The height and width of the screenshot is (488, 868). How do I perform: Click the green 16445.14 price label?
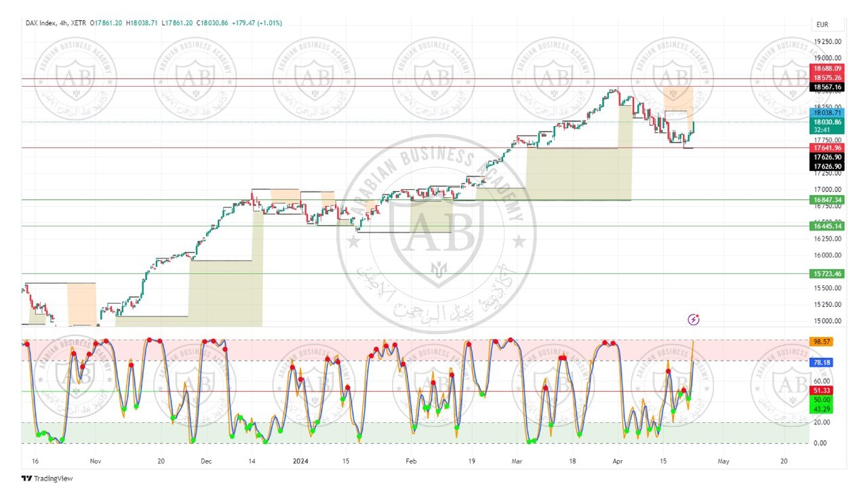[827, 226]
